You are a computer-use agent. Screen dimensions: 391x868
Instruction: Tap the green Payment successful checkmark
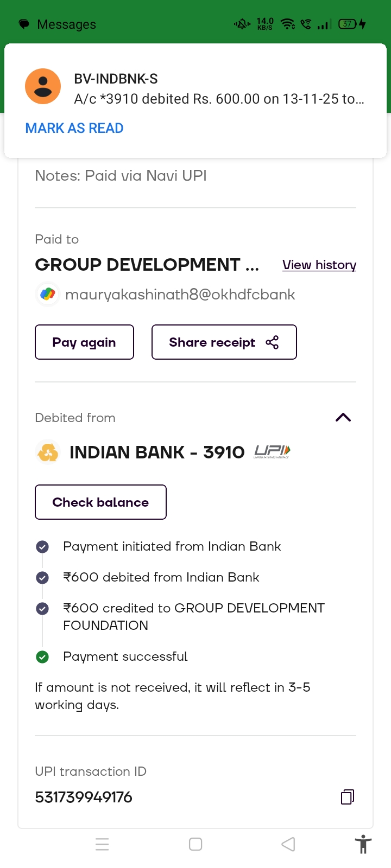point(42,657)
